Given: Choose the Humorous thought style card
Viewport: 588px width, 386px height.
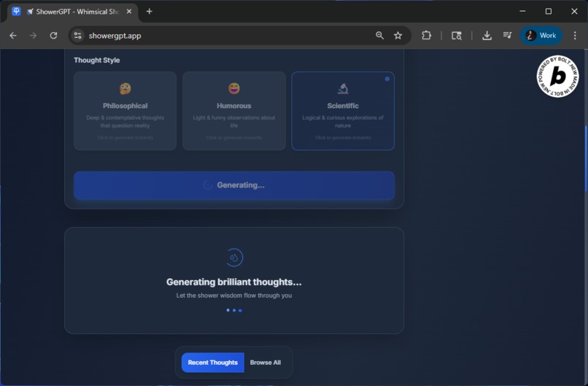Looking at the screenshot, I should pos(234,111).
